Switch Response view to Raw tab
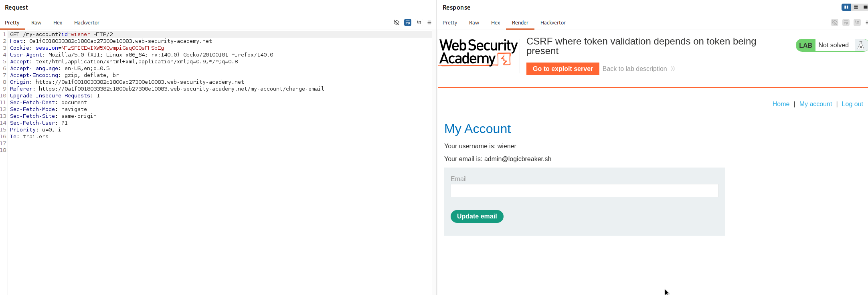This screenshot has width=868, height=295. point(474,23)
